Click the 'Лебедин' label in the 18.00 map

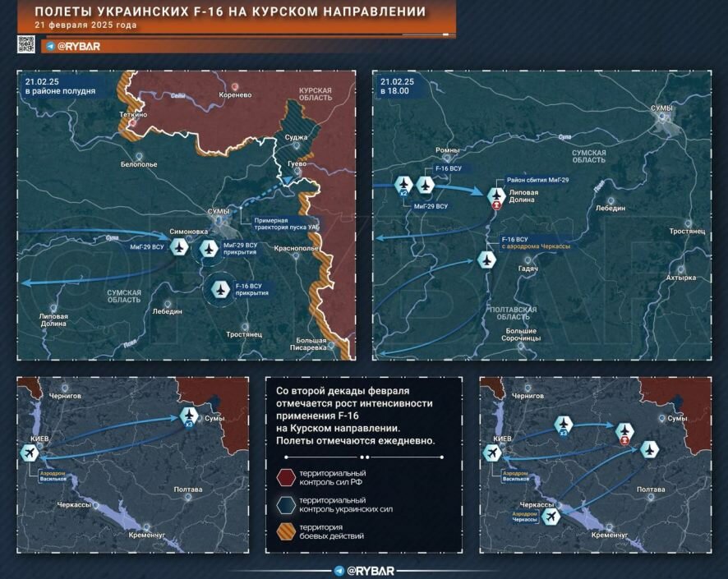pyautogui.click(x=610, y=209)
